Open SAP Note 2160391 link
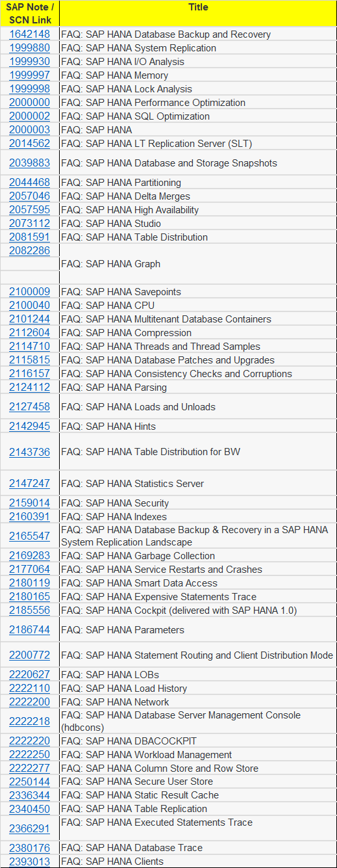The image size is (337, 868). point(29,517)
